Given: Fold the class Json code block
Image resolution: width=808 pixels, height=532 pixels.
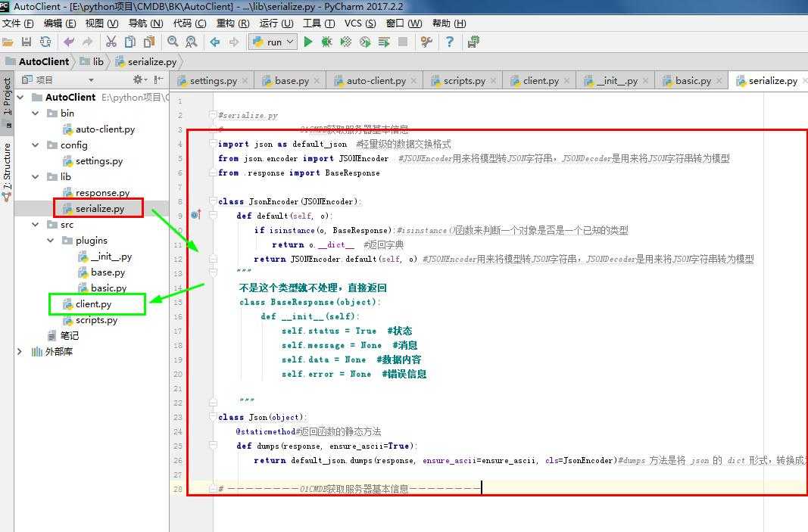Looking at the screenshot, I should (x=213, y=417).
